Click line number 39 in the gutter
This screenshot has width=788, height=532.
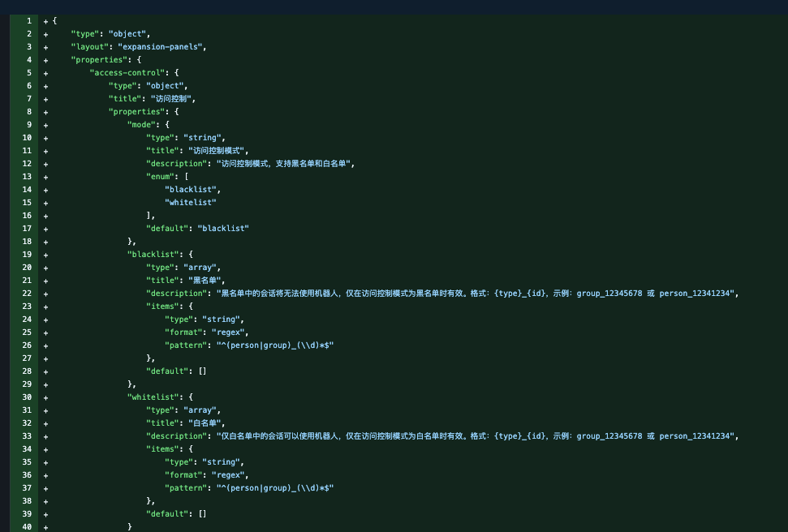click(26, 513)
